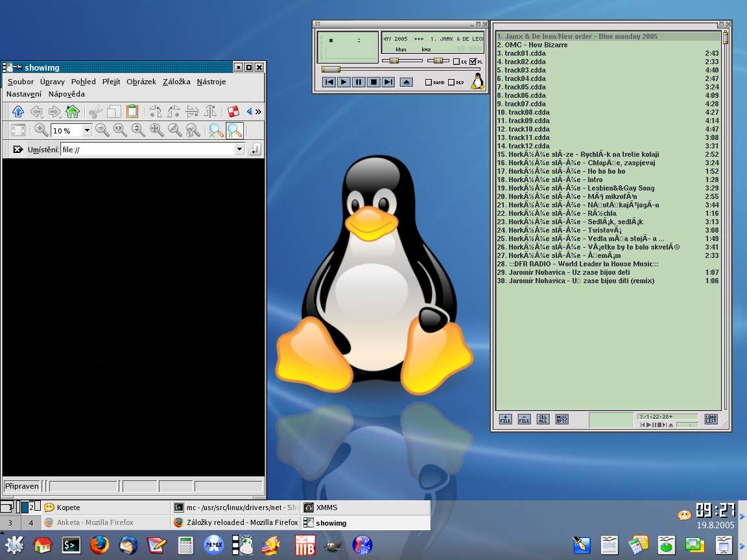747x560 pixels.
Task: Open the Pohled menu
Action: [84, 82]
